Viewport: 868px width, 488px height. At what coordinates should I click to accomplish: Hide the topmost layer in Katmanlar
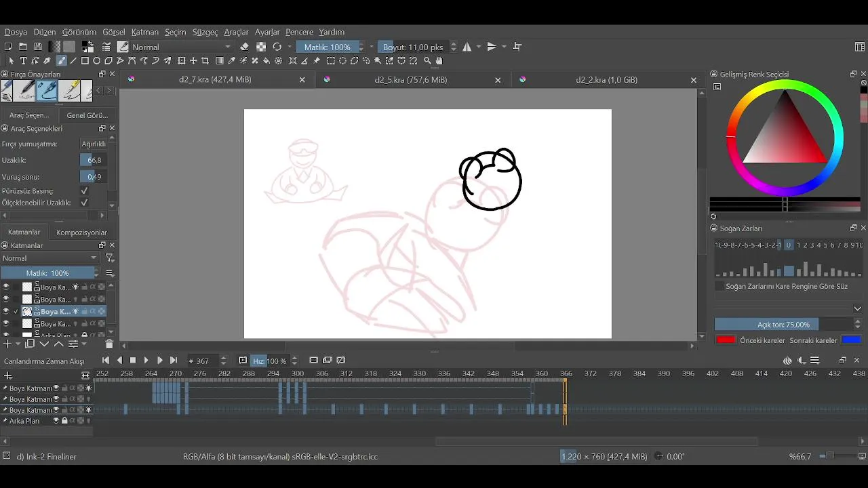(x=5, y=287)
